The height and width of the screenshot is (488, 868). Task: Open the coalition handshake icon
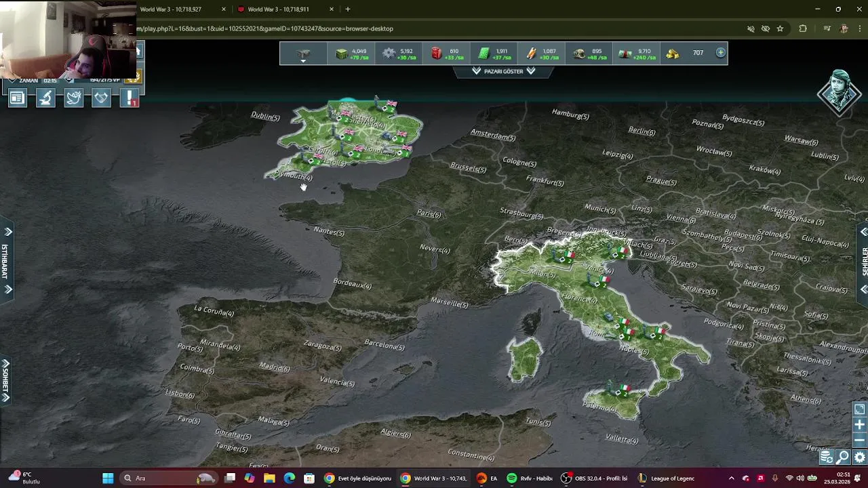click(x=101, y=99)
